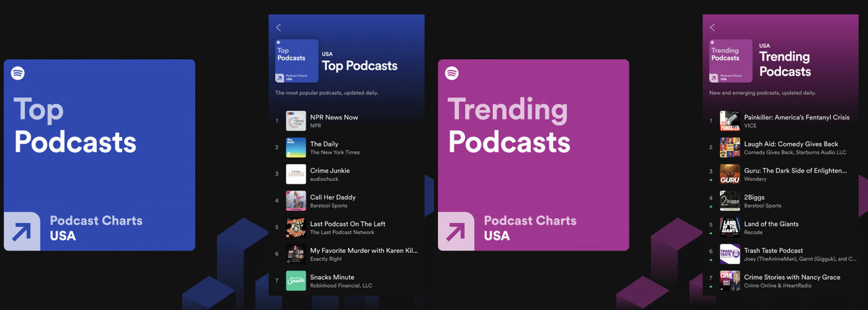868x310 pixels.
Task: Select Laugh Aid: Comedy Gives Back title
Action: (791, 144)
